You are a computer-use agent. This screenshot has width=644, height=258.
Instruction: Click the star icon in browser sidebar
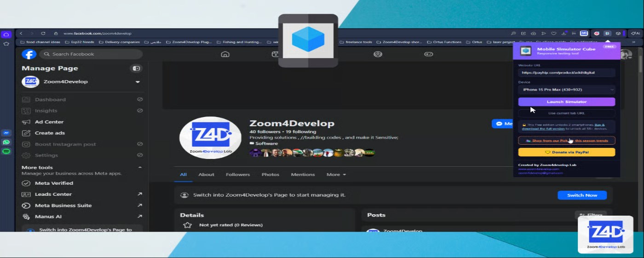[x=6, y=44]
